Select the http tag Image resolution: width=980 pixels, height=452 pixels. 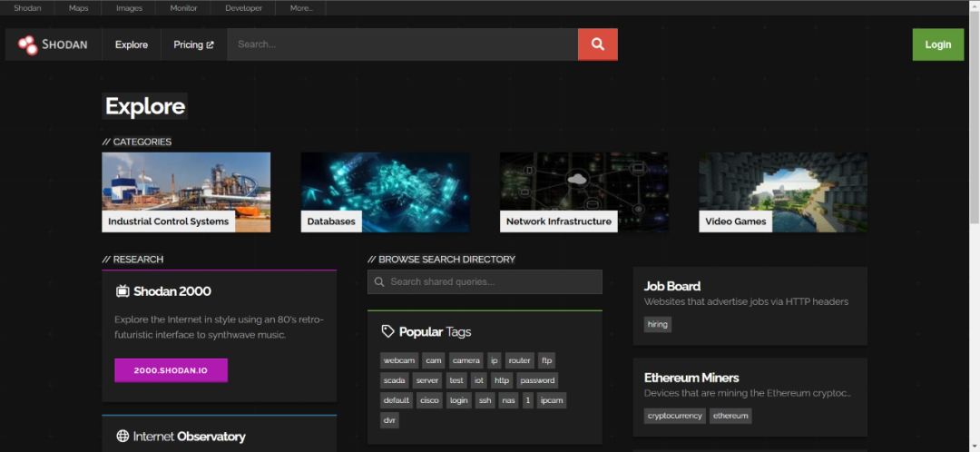pos(501,380)
